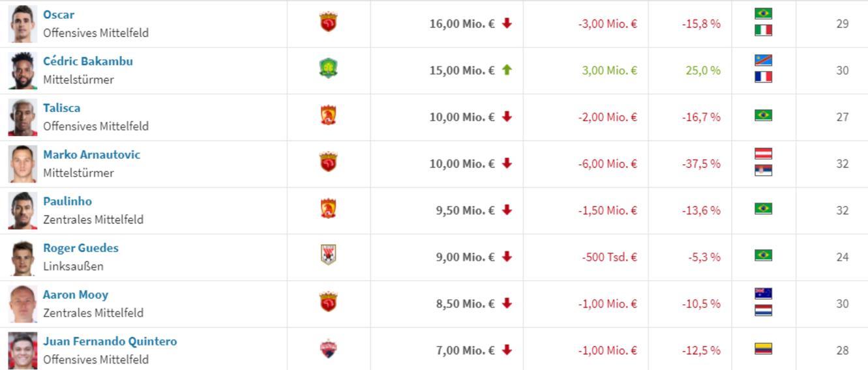The height and width of the screenshot is (370, 868).
Task: Open Juan Fernando Quintero's profile link
Action: [x=110, y=341]
